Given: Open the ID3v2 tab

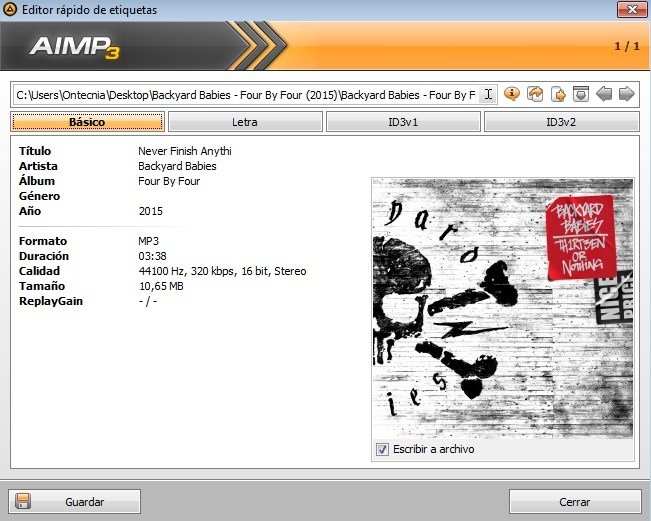Looking at the screenshot, I should point(561,122).
